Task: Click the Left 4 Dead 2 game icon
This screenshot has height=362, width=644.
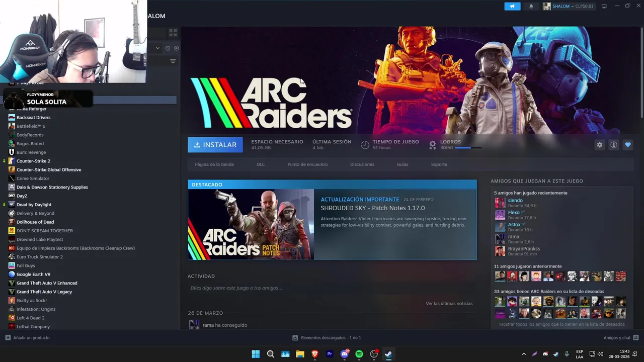Action: [12, 318]
